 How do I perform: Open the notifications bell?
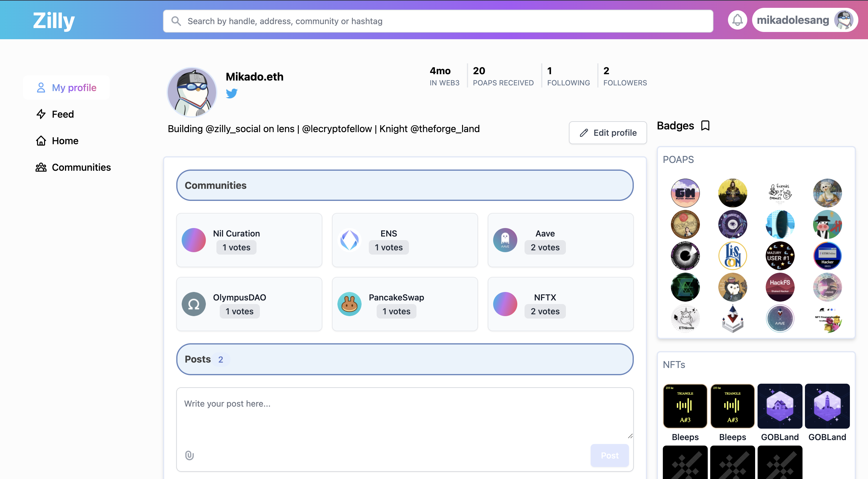click(x=738, y=20)
